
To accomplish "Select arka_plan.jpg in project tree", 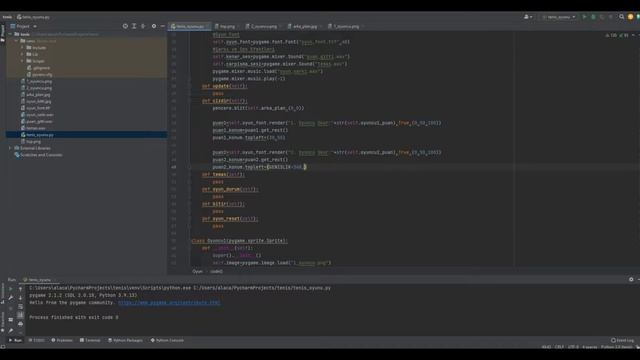I will [x=36, y=94].
